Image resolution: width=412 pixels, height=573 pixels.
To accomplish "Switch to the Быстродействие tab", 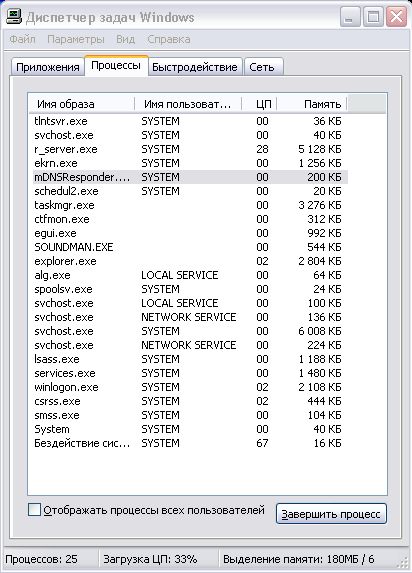I will pos(194,67).
